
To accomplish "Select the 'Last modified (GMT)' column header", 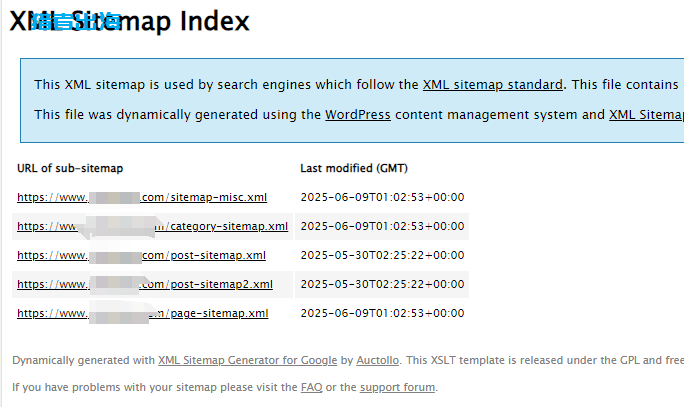I will [x=354, y=168].
